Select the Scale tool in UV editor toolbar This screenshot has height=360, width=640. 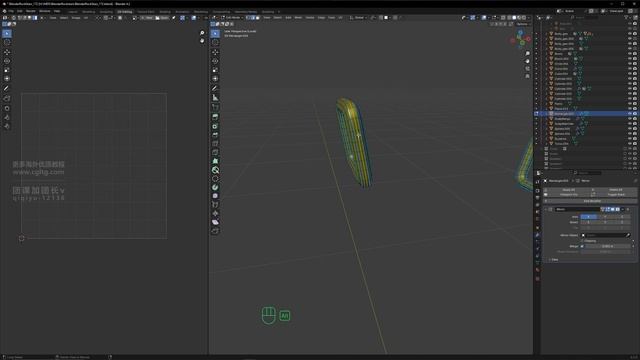click(7, 70)
